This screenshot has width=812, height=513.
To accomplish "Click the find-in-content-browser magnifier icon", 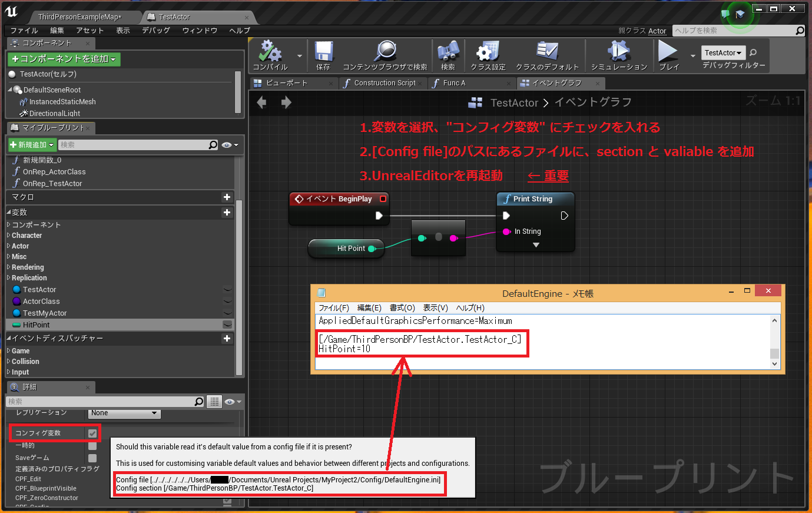I will click(386, 51).
